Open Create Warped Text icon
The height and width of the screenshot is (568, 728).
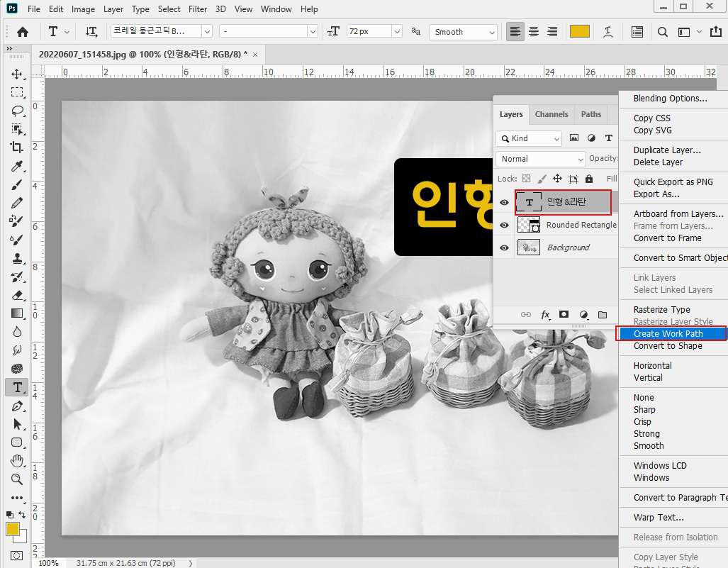click(x=607, y=32)
